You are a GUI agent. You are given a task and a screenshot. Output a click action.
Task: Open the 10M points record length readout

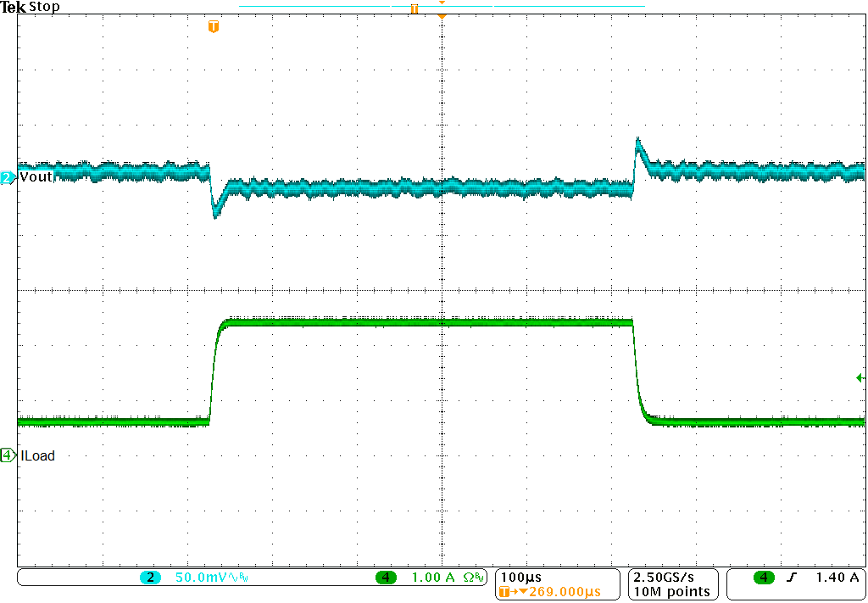pyautogui.click(x=670, y=592)
